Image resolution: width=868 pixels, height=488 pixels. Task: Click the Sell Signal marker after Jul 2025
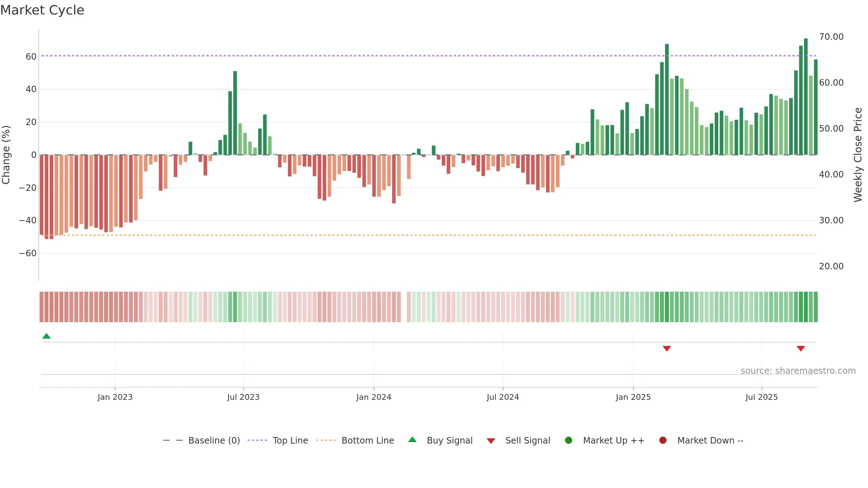801,348
